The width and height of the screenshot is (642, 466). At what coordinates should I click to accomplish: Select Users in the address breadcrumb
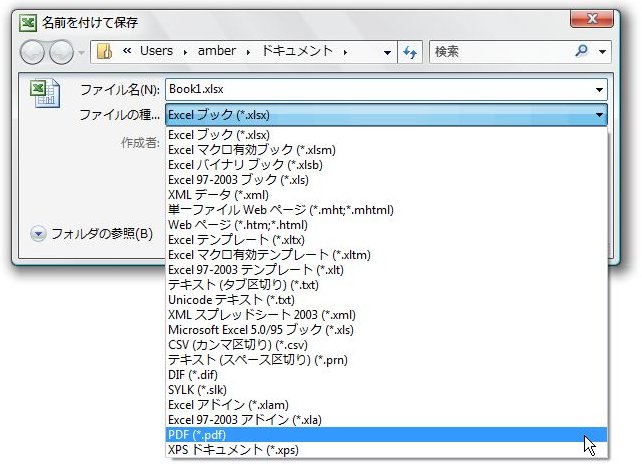pos(156,51)
